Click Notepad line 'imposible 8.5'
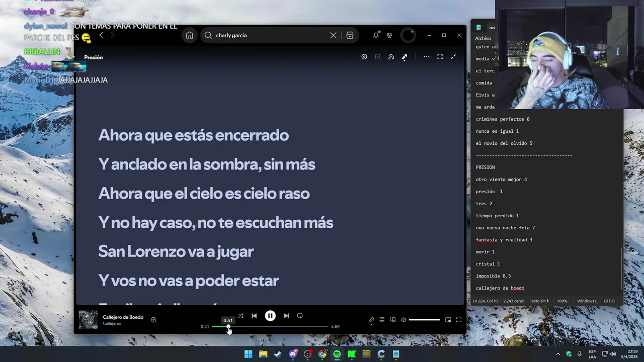The image size is (644, 362). point(493,276)
